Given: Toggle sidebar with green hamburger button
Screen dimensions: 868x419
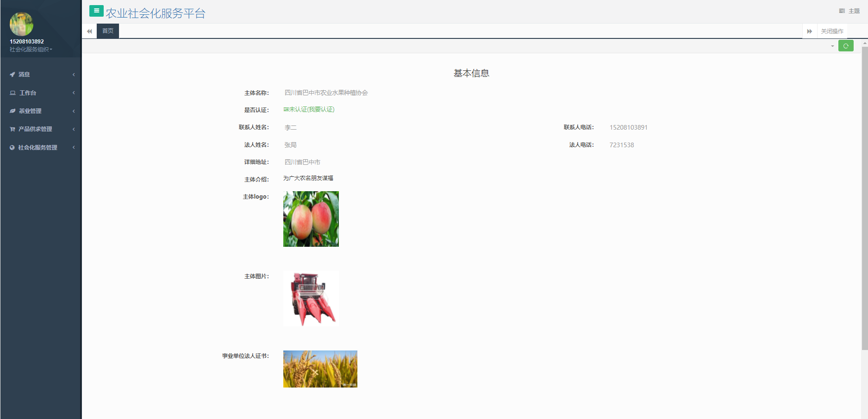Looking at the screenshot, I should click(x=96, y=11).
